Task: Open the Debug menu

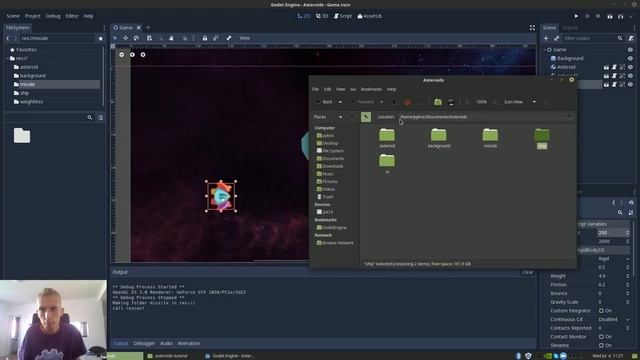Action: tap(53, 16)
